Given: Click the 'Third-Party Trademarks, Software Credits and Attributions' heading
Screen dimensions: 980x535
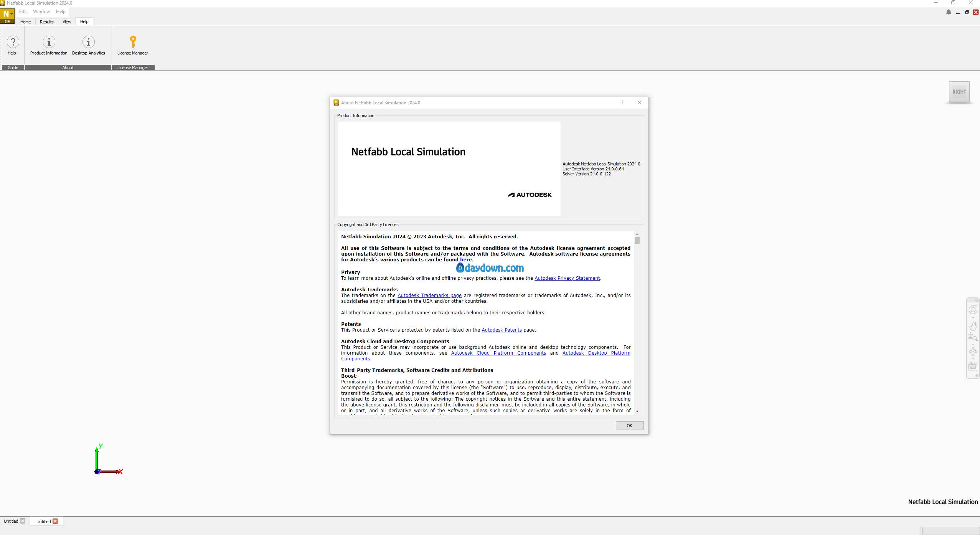Looking at the screenshot, I should coord(417,370).
